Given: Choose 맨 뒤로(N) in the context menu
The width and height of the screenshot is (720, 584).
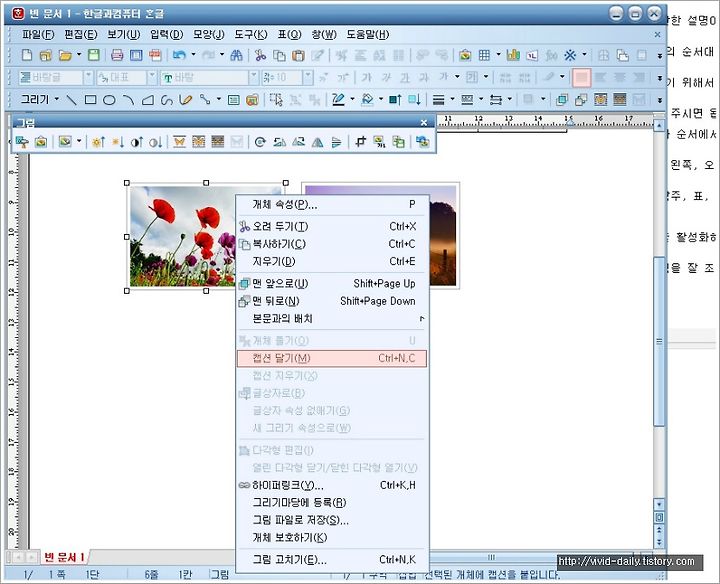Looking at the screenshot, I should pos(332,301).
